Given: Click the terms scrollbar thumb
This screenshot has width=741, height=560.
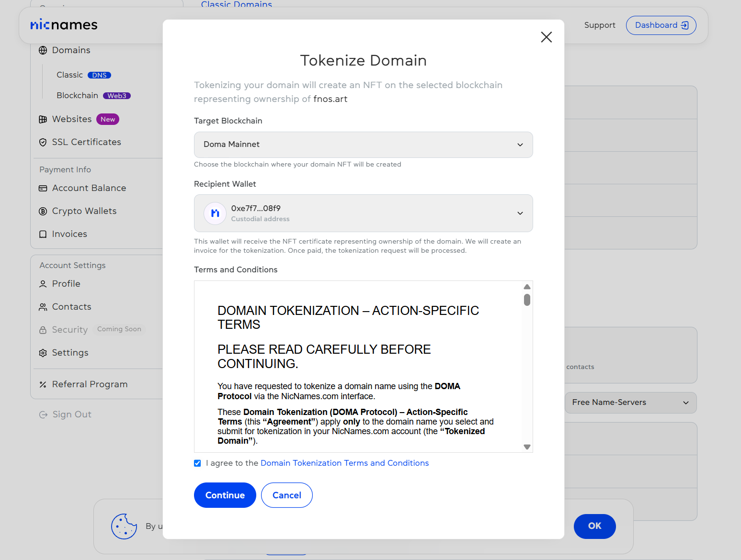Looking at the screenshot, I should click(527, 300).
